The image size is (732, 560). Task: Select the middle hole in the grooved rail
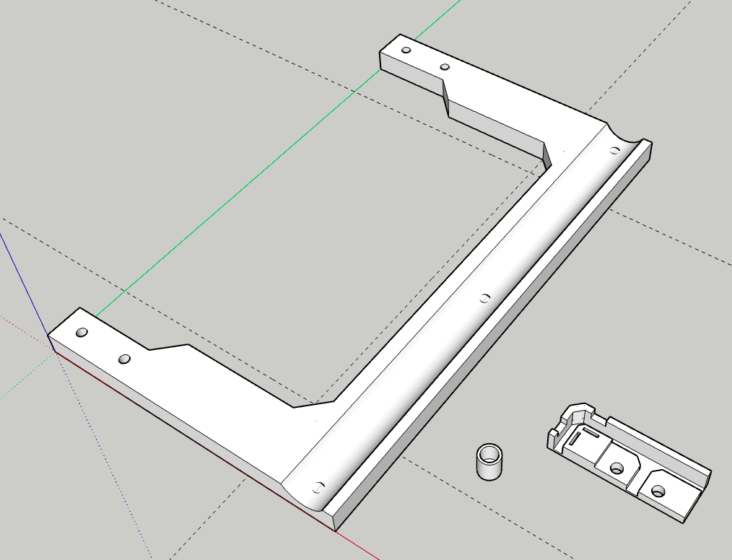point(485,298)
